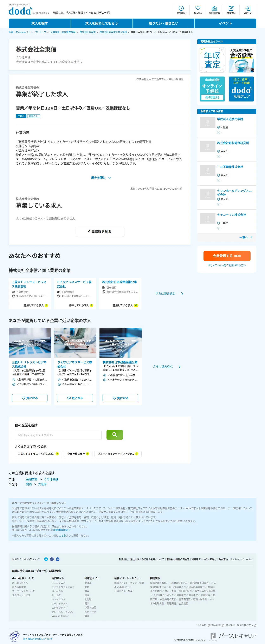The height and width of the screenshot is (644, 265).
Task: Click the パーソルキャリア logo in footer
Action: tap(233, 637)
